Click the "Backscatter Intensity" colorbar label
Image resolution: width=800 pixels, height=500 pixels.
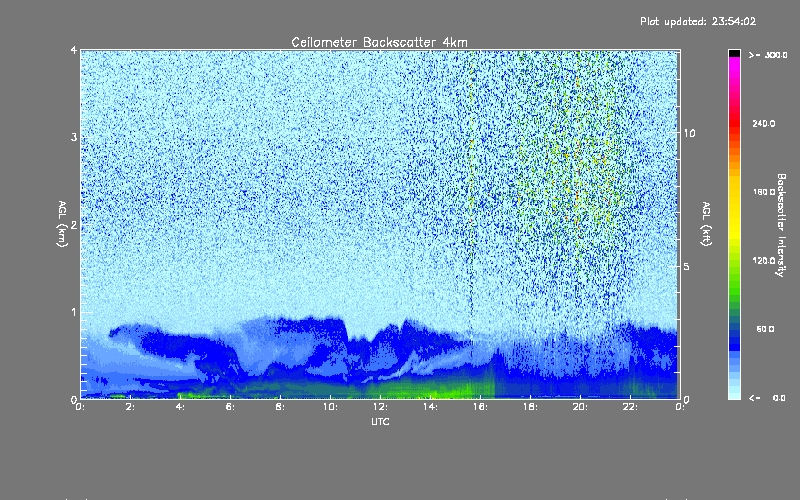(781, 225)
